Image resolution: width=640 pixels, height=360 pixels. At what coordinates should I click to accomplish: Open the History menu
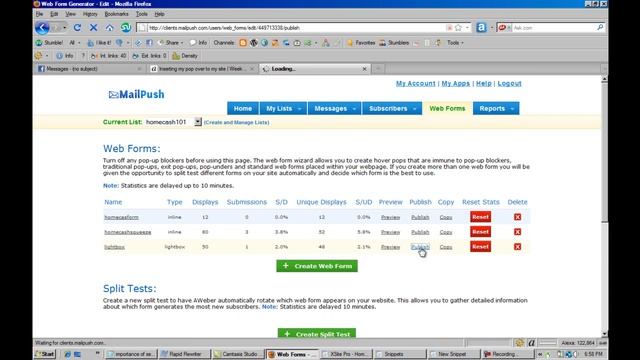90,14
